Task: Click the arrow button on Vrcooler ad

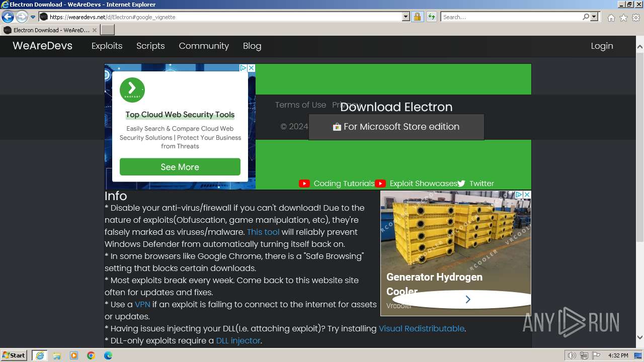Action: pyautogui.click(x=468, y=300)
